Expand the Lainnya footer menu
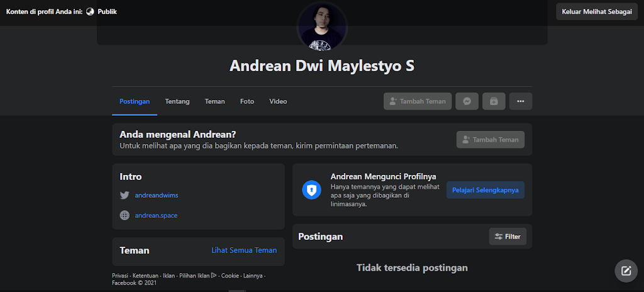This screenshot has width=644, height=292. 253,276
